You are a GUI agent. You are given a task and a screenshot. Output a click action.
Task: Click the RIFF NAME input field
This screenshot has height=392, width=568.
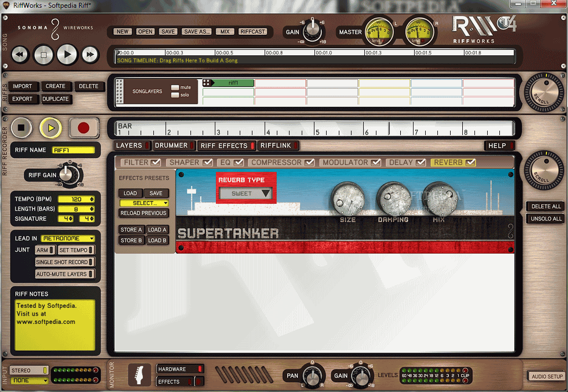pos(74,150)
